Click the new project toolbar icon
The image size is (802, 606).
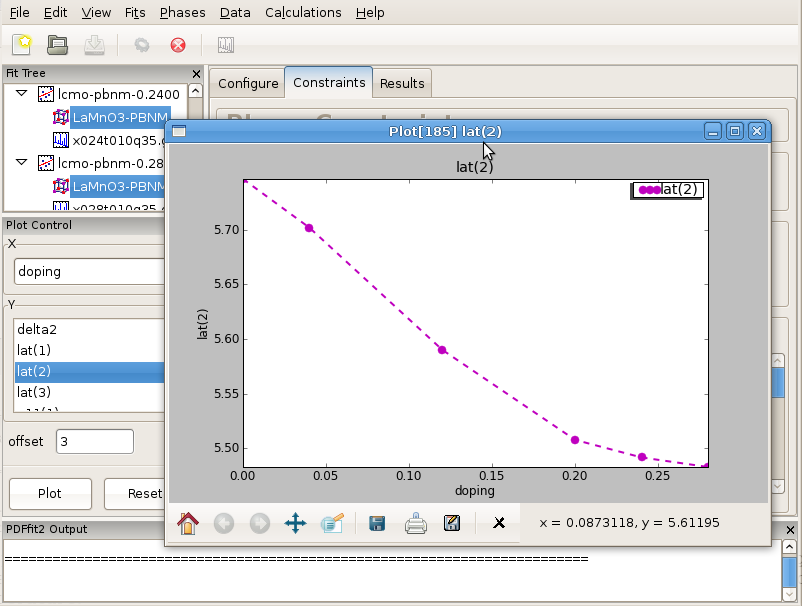click(23, 44)
